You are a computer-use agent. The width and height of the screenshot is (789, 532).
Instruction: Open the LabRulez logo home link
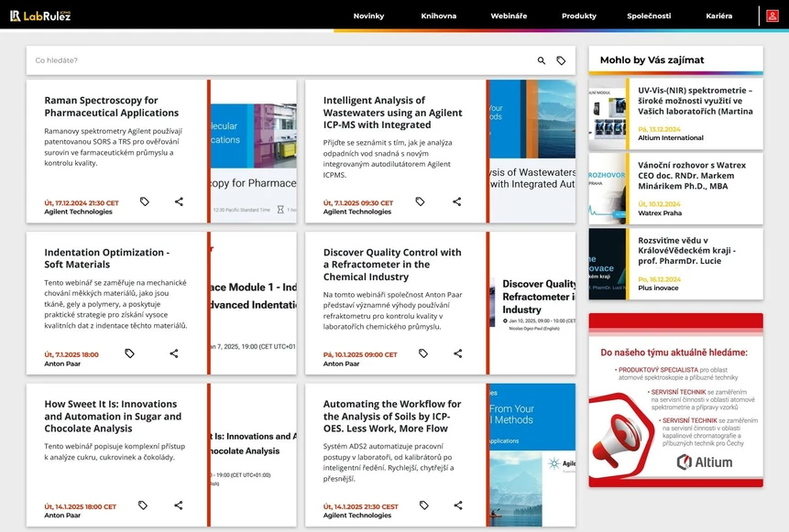click(40, 16)
